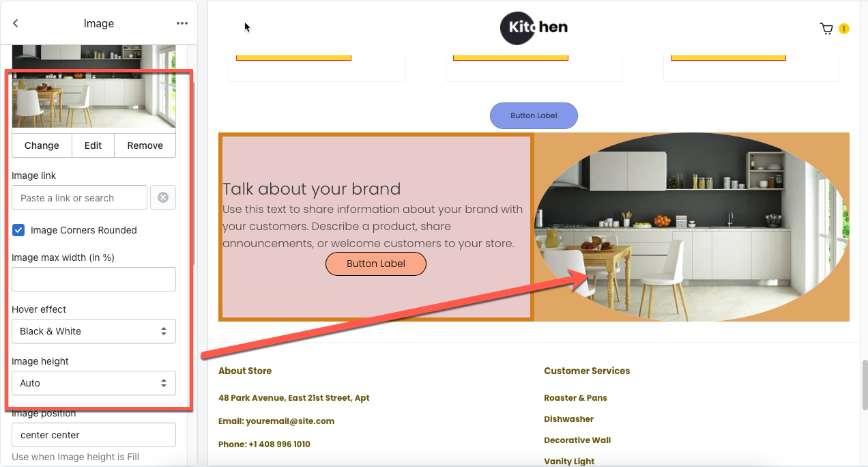Click the Image link search field
The width and height of the screenshot is (868, 467).
[79, 197]
